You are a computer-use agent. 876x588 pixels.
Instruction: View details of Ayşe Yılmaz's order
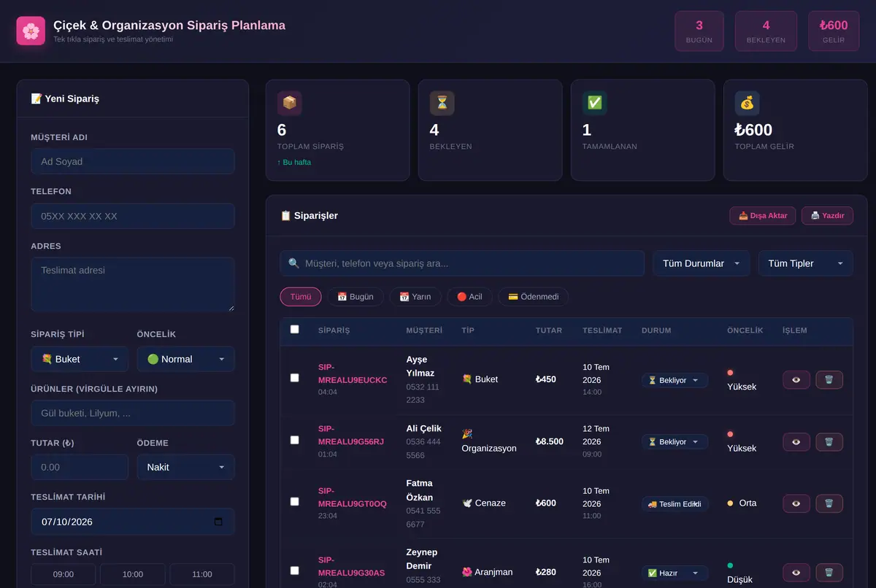(x=796, y=380)
